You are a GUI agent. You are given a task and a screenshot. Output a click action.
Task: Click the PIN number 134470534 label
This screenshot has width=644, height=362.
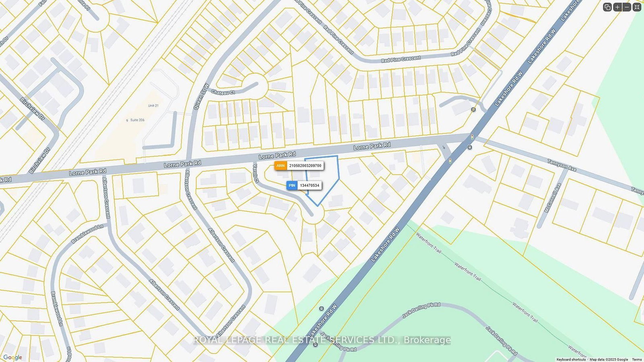click(310, 185)
